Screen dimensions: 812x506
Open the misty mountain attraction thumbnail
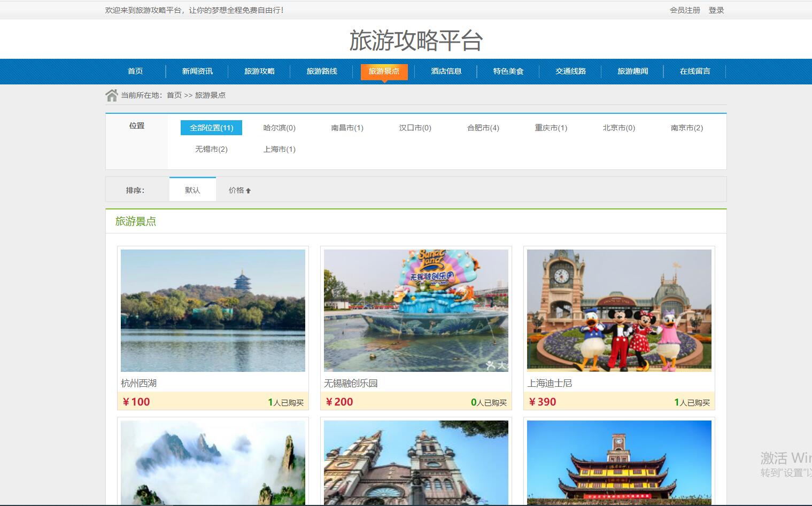tap(213, 462)
